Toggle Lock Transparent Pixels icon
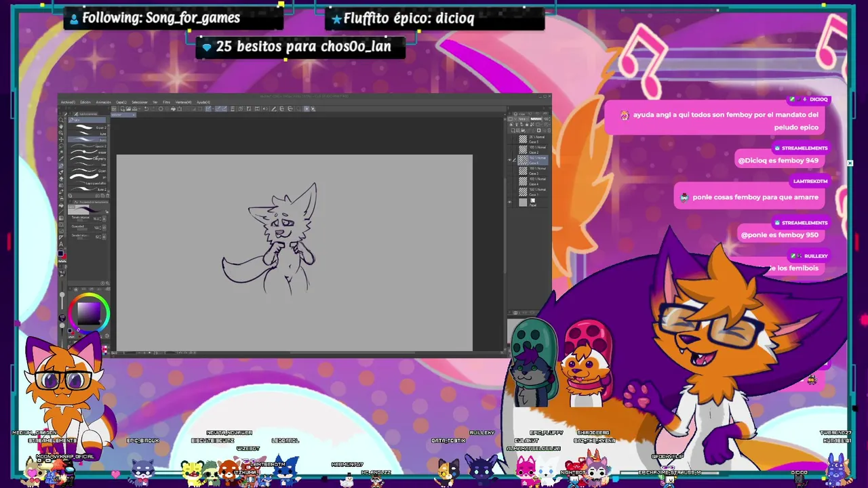The width and height of the screenshot is (868, 488). pyautogui.click(x=532, y=124)
